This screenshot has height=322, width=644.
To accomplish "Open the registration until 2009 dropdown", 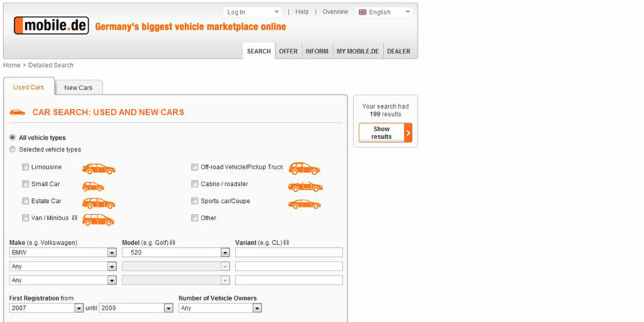I will click(x=136, y=308).
